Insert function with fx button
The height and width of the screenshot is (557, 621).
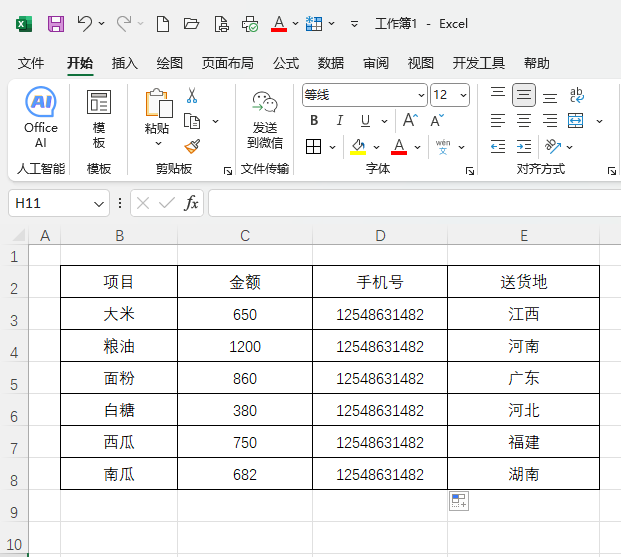191,203
